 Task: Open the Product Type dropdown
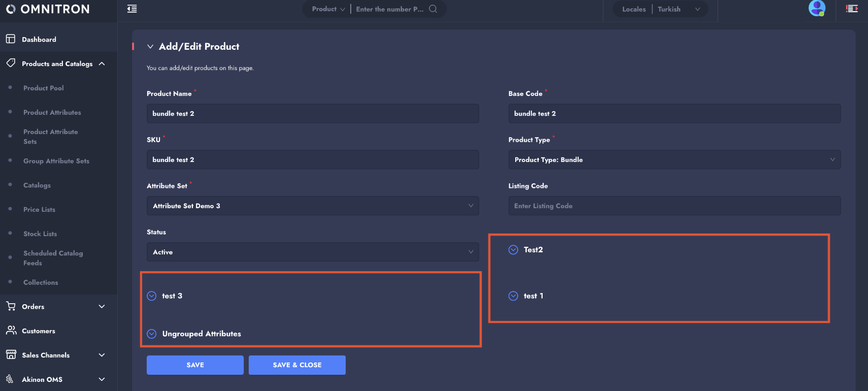pyautogui.click(x=674, y=159)
